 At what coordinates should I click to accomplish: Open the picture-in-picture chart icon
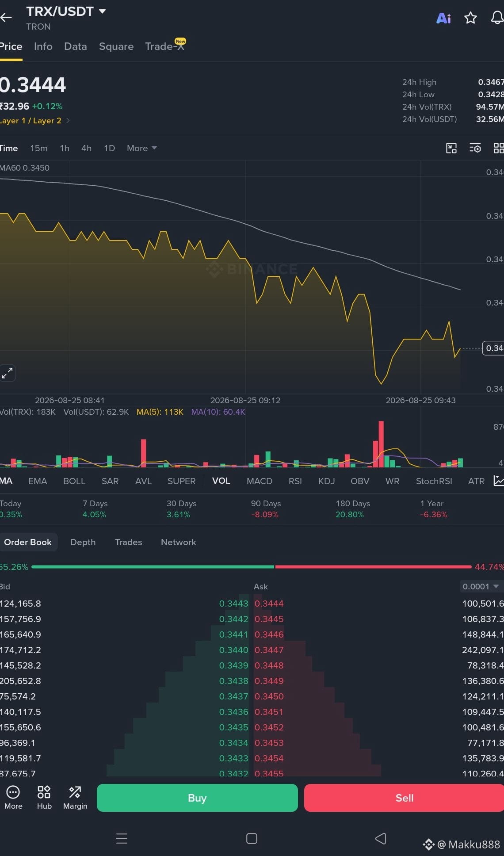[451, 148]
